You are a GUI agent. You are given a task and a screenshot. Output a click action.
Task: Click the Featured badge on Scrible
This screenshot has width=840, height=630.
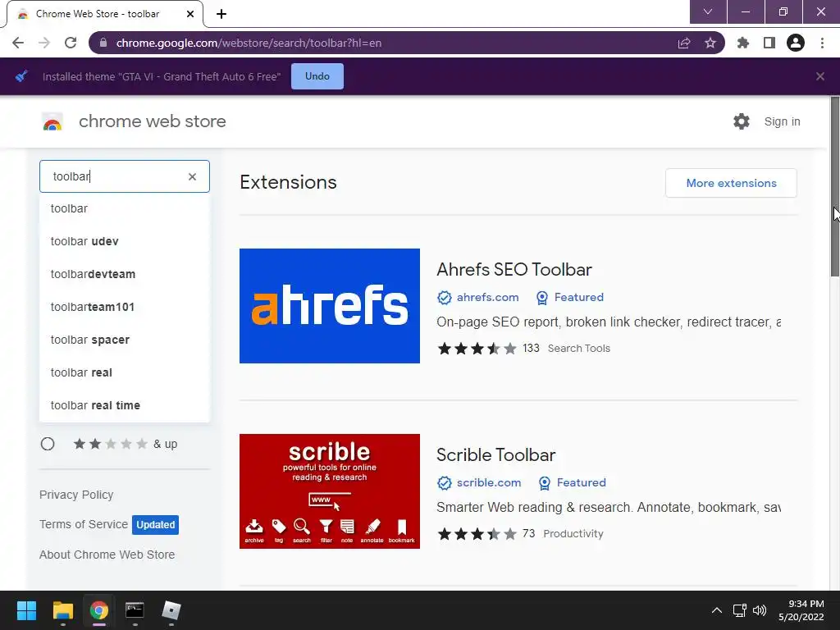click(572, 482)
